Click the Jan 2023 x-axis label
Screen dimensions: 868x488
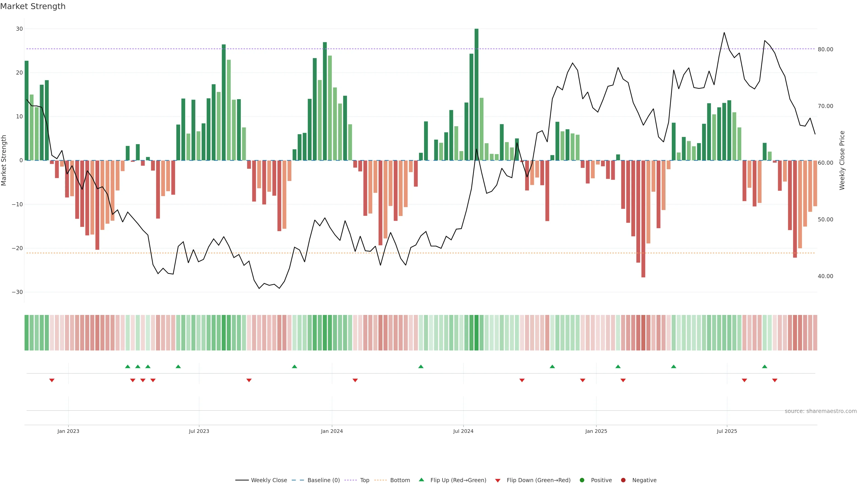pyautogui.click(x=68, y=431)
